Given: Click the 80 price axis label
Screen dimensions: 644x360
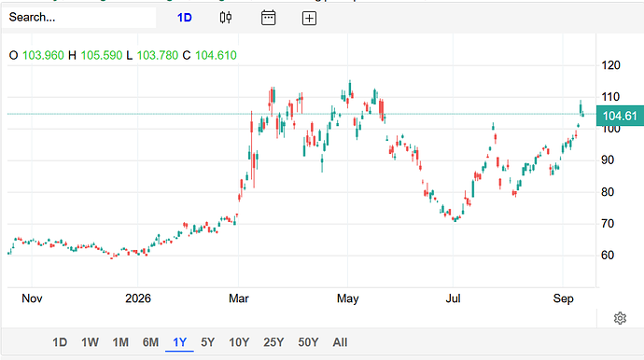Looking at the screenshot, I should coord(608,192).
